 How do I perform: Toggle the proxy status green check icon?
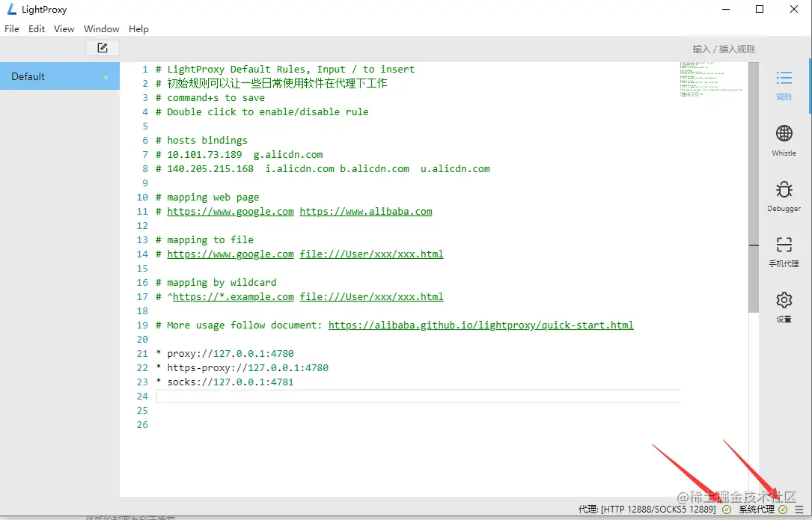(727, 510)
